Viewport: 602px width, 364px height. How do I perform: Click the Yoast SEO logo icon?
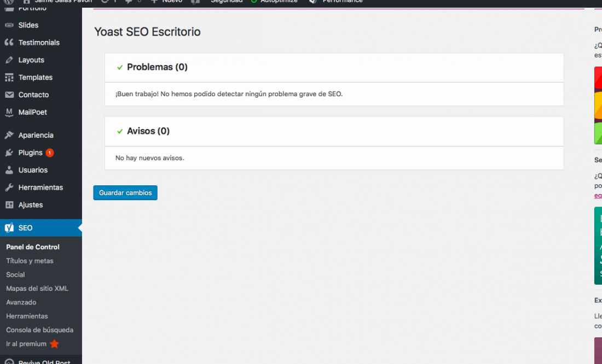coord(9,228)
